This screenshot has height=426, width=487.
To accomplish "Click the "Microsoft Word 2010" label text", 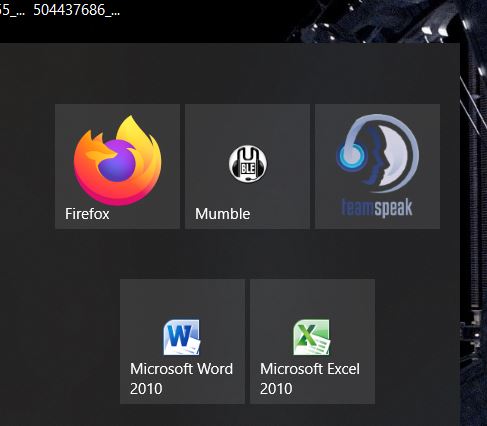I will (x=181, y=379).
